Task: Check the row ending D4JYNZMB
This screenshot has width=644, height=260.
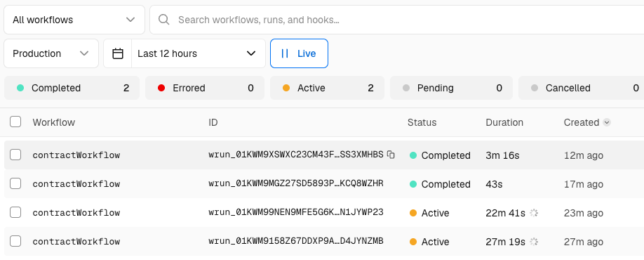Action: click(15, 241)
